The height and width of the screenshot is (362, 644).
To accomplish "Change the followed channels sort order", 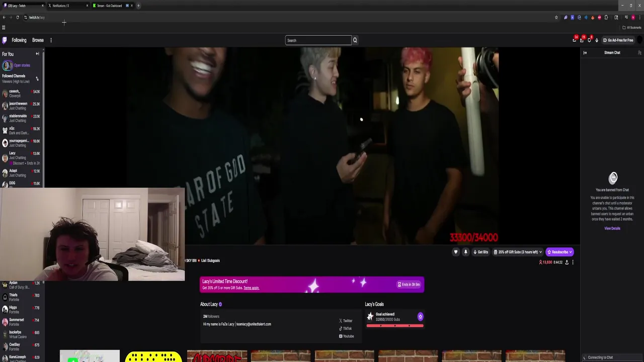I will [37, 78].
